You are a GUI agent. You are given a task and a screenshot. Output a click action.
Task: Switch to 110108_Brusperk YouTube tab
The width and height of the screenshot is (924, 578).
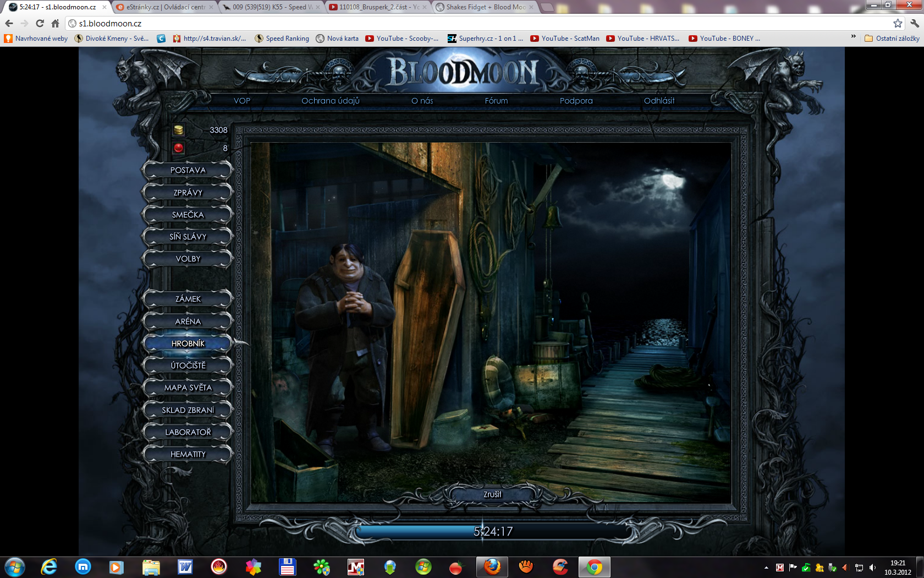378,7
